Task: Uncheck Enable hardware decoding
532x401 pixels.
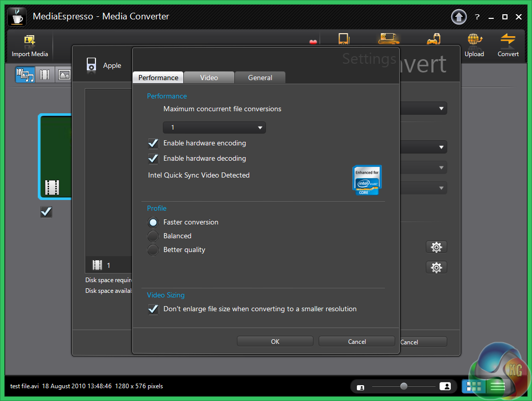Action: pyautogui.click(x=153, y=159)
